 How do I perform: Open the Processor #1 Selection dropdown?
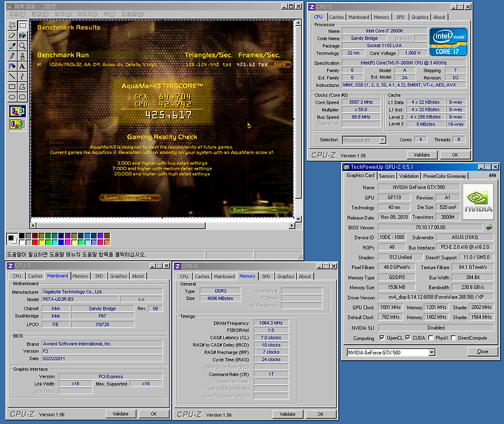382,140
